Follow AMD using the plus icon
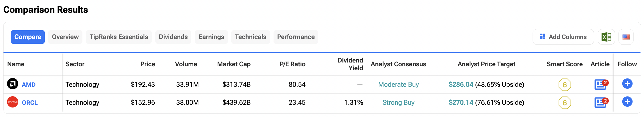Image resolution: width=644 pixels, height=117 pixels. (627, 84)
